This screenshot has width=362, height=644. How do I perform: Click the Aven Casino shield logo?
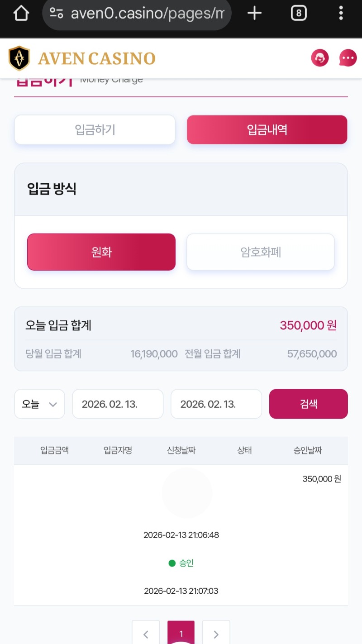(x=19, y=58)
